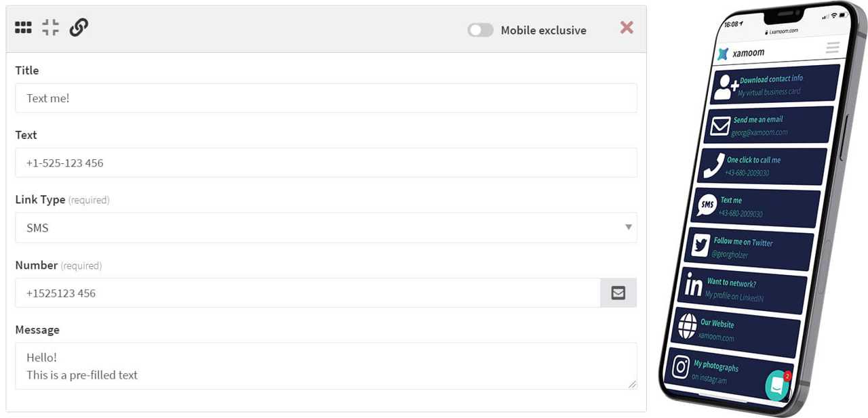Tap the Instagram icon on phone
868x418 pixels.
coord(681,367)
